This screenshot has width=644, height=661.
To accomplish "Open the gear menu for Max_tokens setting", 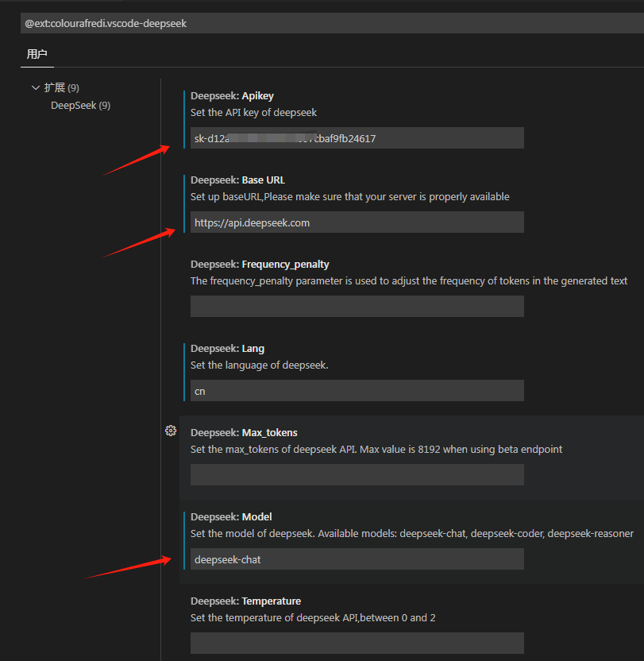I will pyautogui.click(x=171, y=431).
